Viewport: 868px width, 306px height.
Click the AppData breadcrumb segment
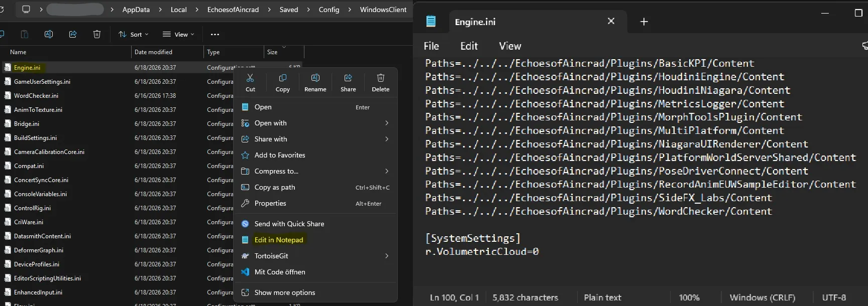[x=136, y=10]
